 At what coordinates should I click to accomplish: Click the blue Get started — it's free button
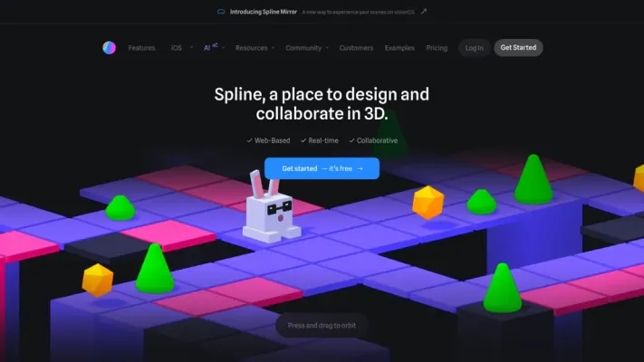322,168
